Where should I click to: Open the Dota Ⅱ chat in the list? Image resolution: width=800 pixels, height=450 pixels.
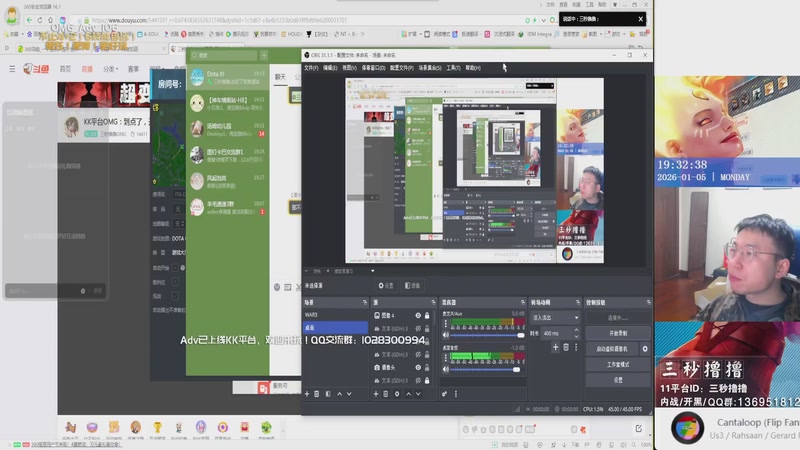(228, 77)
